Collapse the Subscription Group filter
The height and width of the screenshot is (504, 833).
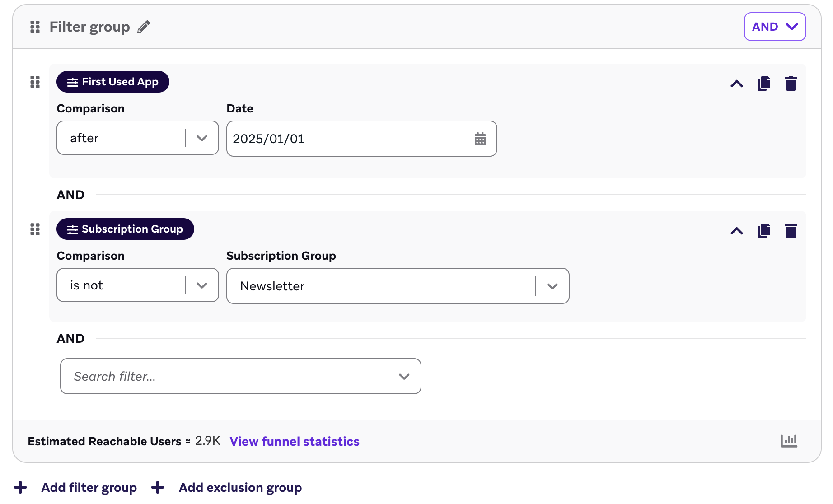coord(736,231)
